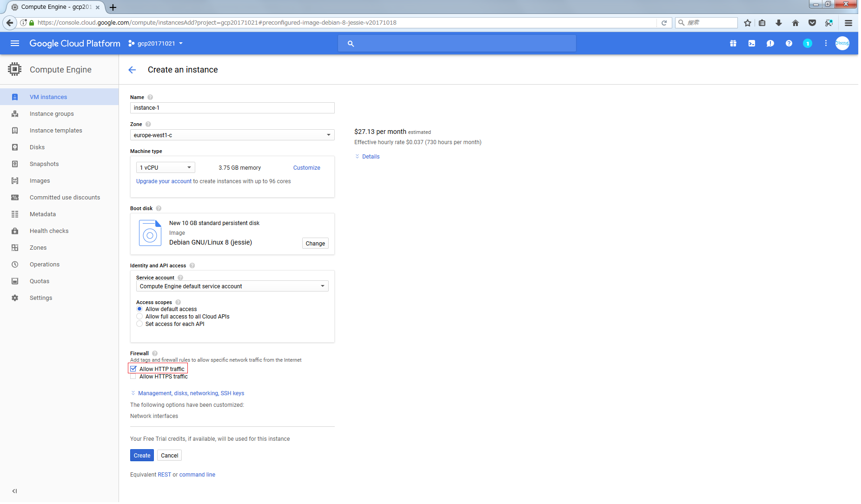Screen dimensions: 861x504
Task: Click the instance Name input field
Action: pos(232,108)
